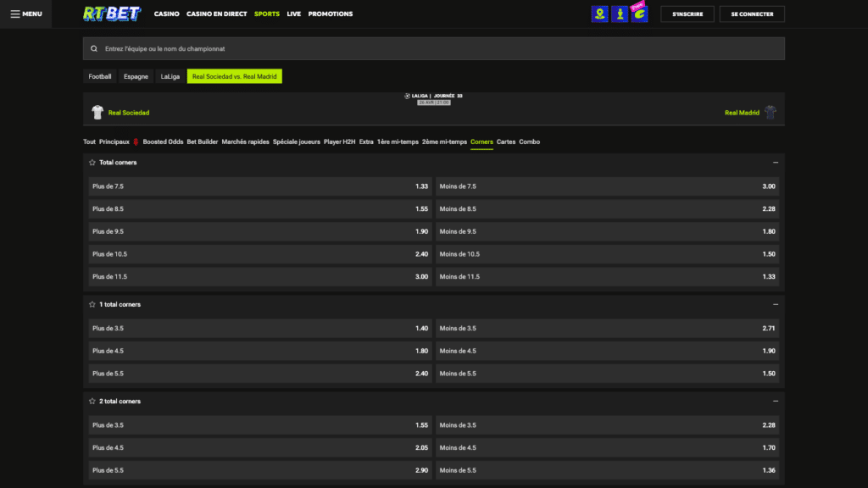
Task: Collapse the Total corners section
Action: pyautogui.click(x=776, y=163)
